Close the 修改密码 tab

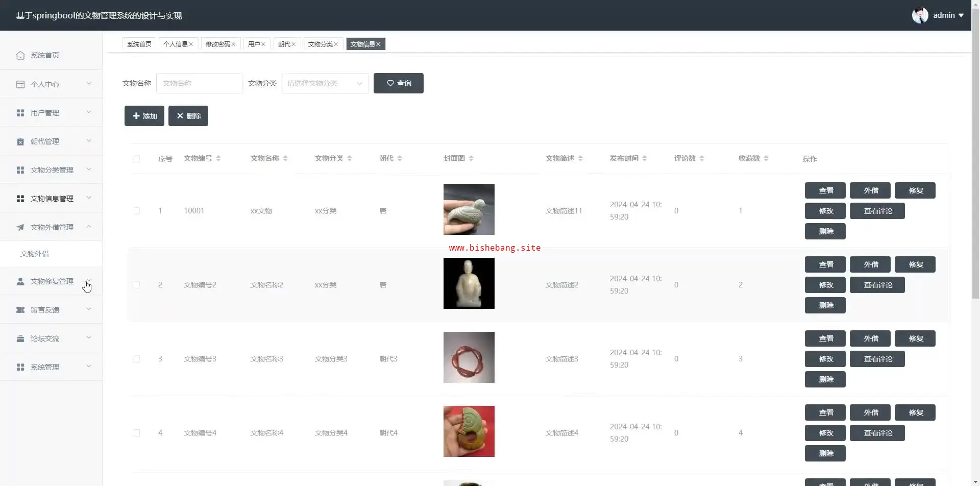[233, 44]
